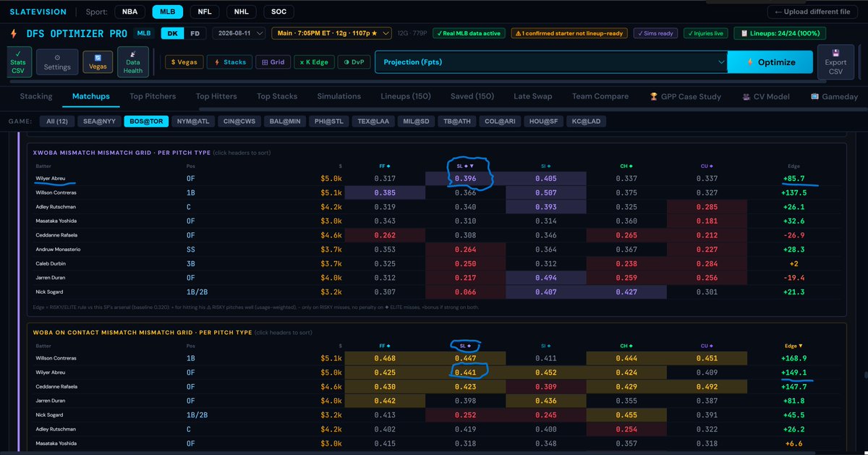Switch sport to NFL

(x=205, y=12)
